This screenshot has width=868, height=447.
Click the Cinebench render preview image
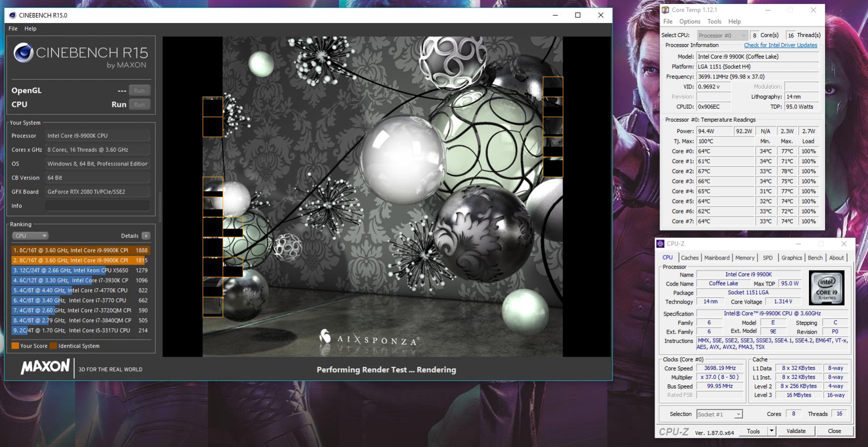pyautogui.click(x=386, y=196)
